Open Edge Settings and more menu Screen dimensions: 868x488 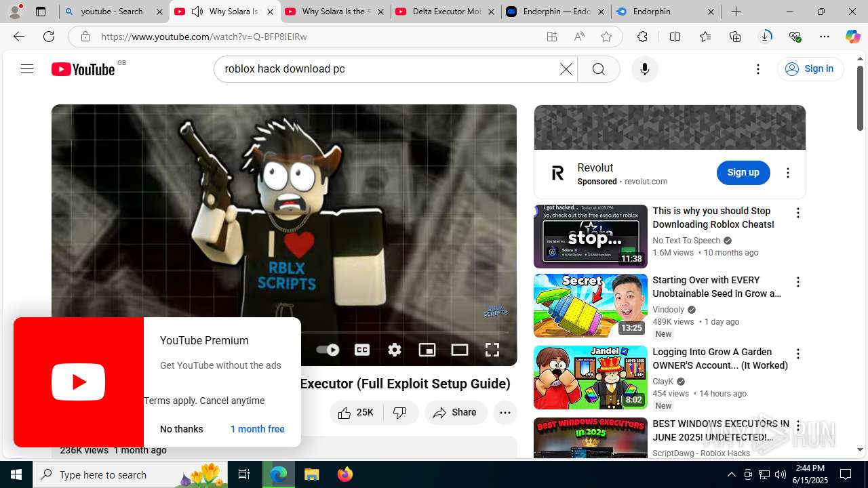tap(825, 37)
